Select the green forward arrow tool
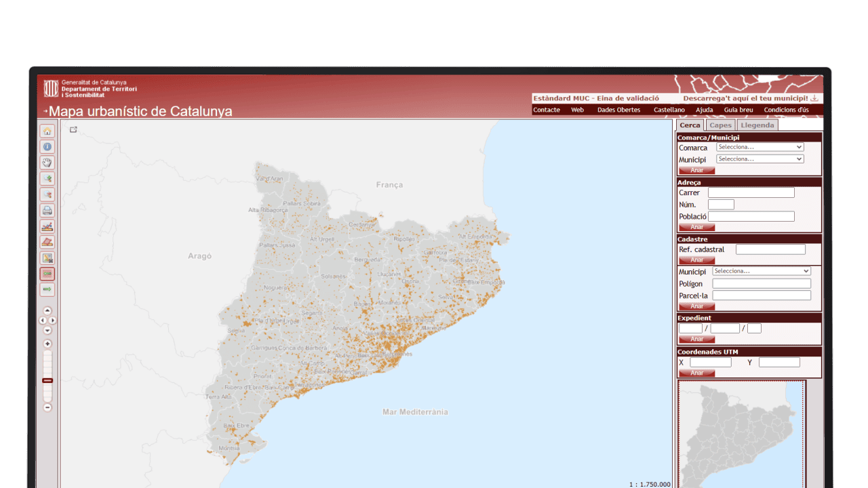The width and height of the screenshot is (868, 488). point(47,289)
